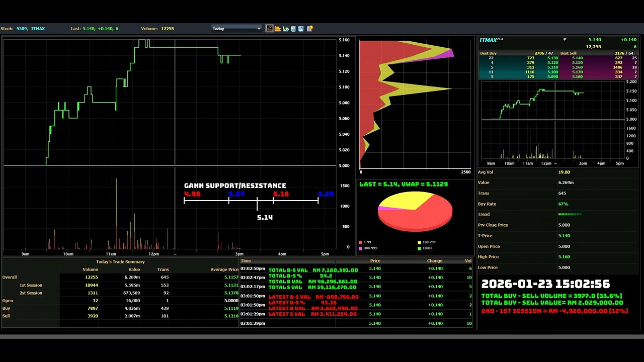Click the 5.090 buy price cell
This screenshot has width=644, height=362.
[552, 77]
